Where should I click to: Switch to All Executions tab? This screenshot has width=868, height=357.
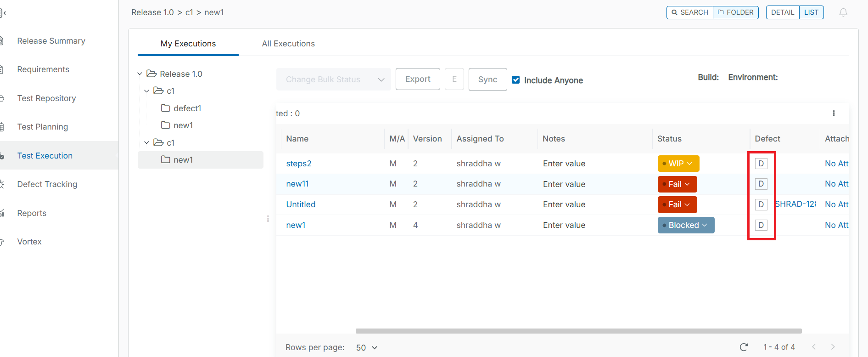pos(288,44)
